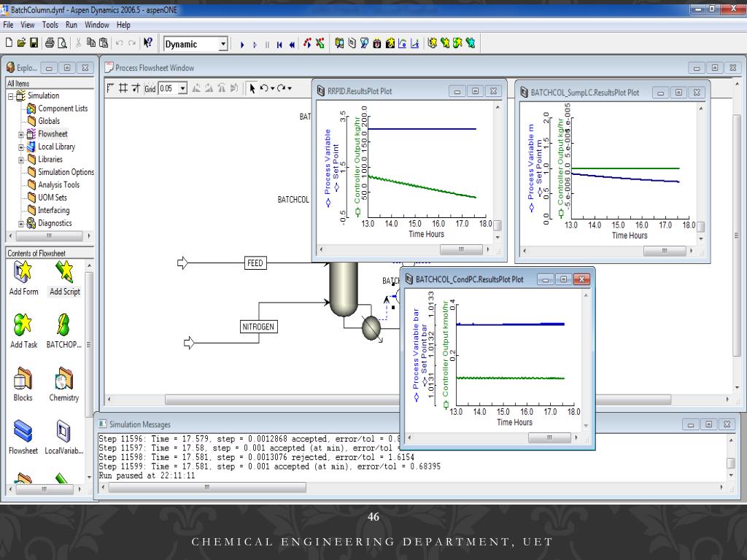Click the Copy icon
The width and height of the screenshot is (747, 560).
click(x=91, y=43)
